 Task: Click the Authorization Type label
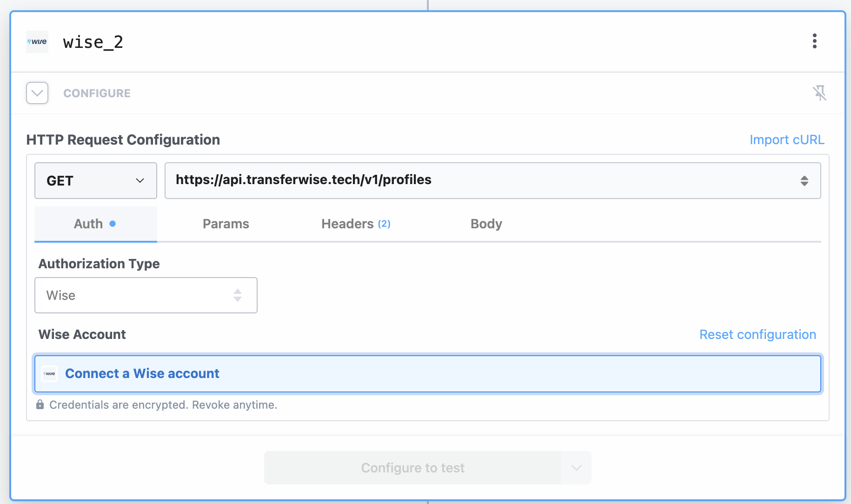[x=99, y=264]
